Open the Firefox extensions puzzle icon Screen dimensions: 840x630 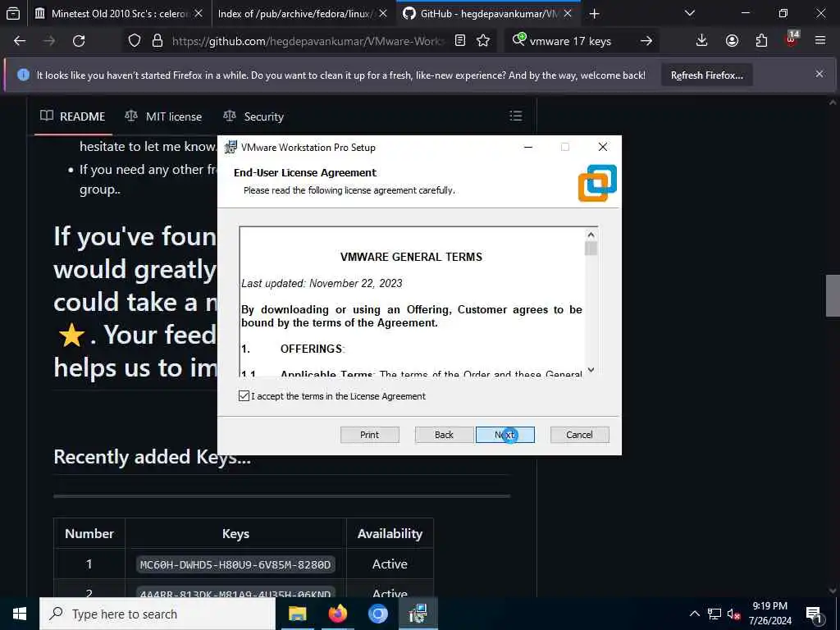(762, 41)
